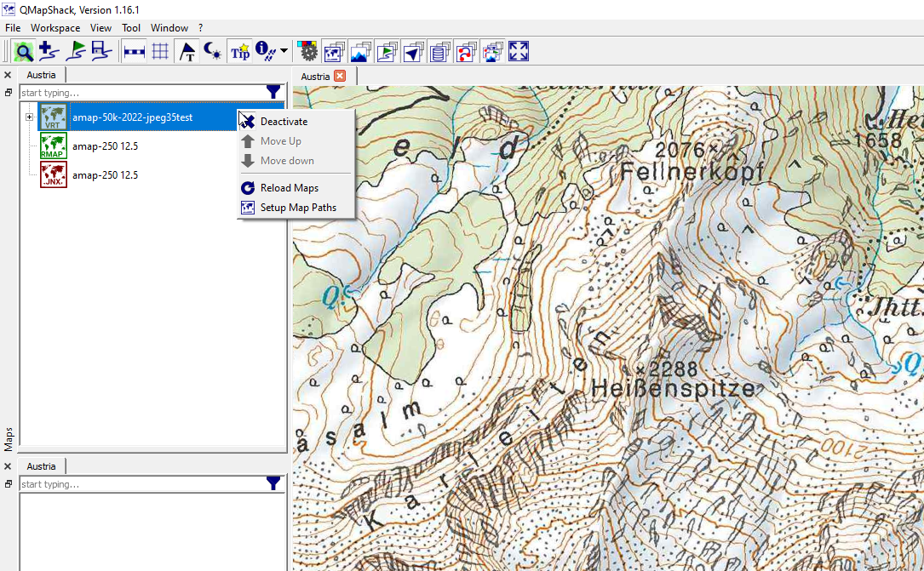
Task: Click Reload Maps in context menu
Action: pos(289,188)
